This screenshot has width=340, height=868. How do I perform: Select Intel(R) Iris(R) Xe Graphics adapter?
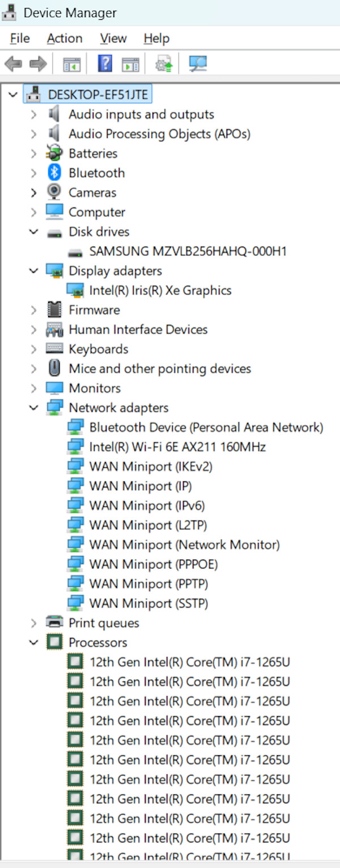tap(160, 290)
